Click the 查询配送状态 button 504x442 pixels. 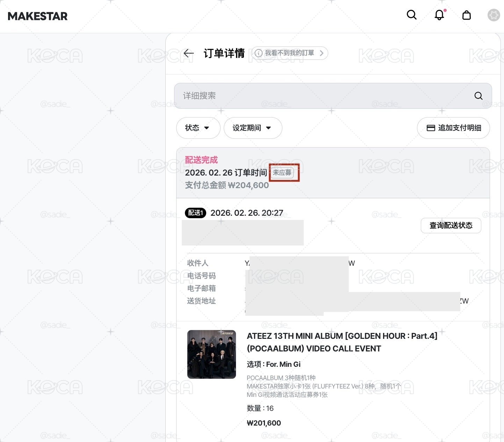click(x=451, y=226)
